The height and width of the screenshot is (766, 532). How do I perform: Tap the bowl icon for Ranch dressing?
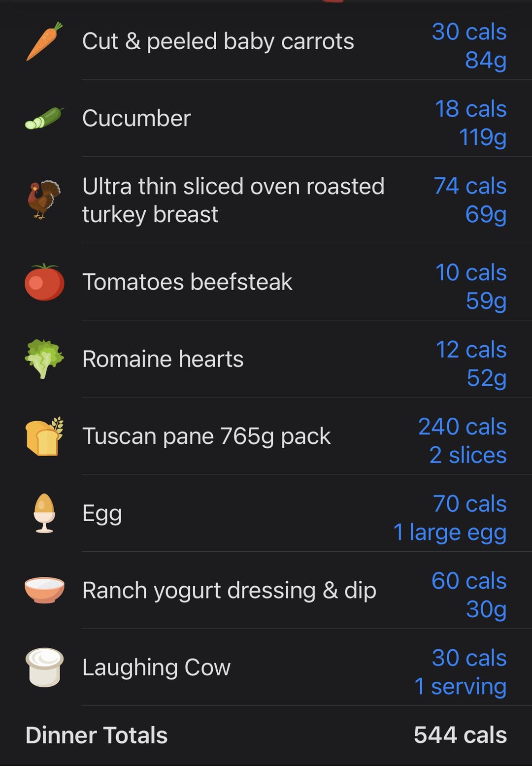pos(44,590)
